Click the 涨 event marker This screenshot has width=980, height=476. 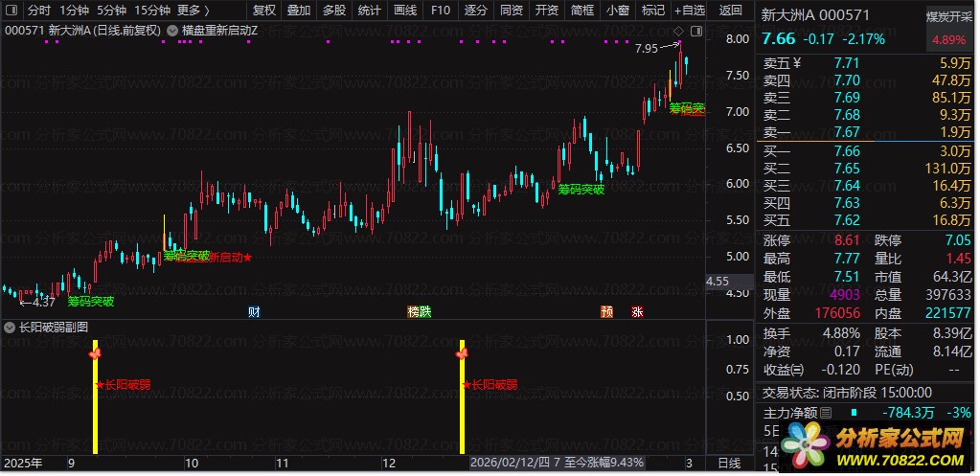637,312
